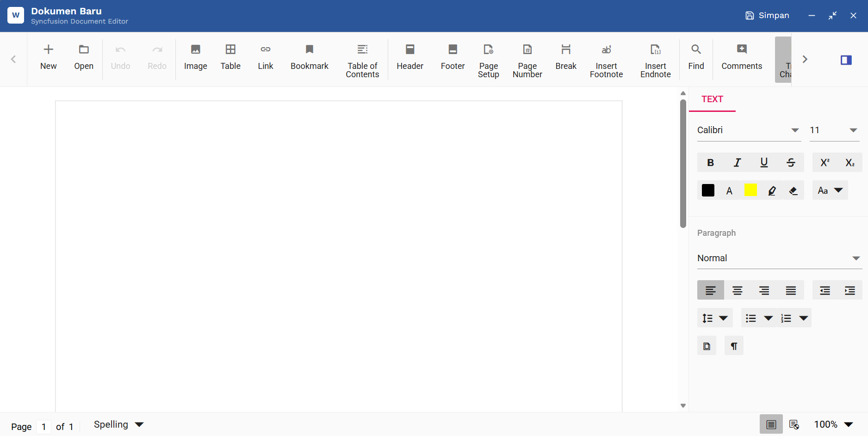Click the Simpan save button
868x436 pixels.
pyautogui.click(x=767, y=15)
